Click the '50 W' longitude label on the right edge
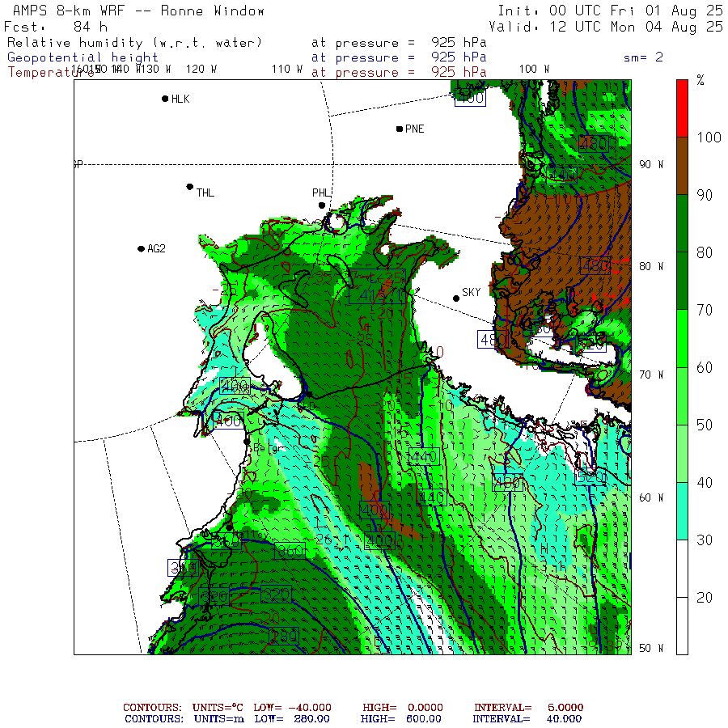This screenshot has width=728, height=728. click(x=651, y=648)
